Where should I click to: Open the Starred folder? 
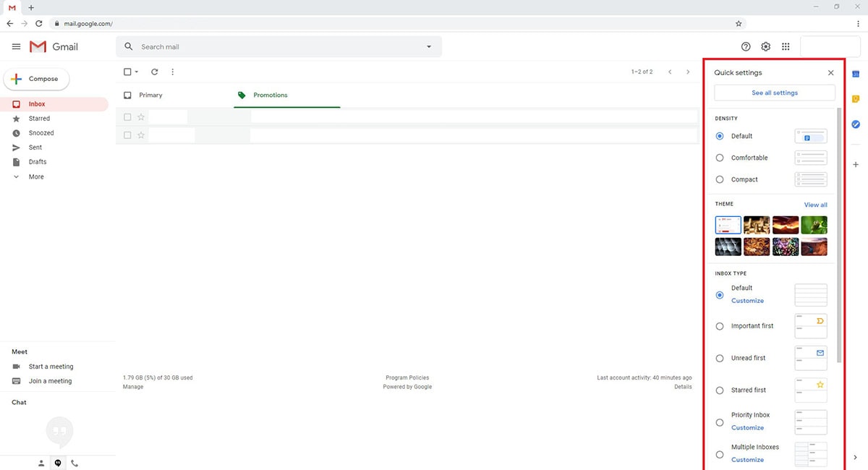39,119
